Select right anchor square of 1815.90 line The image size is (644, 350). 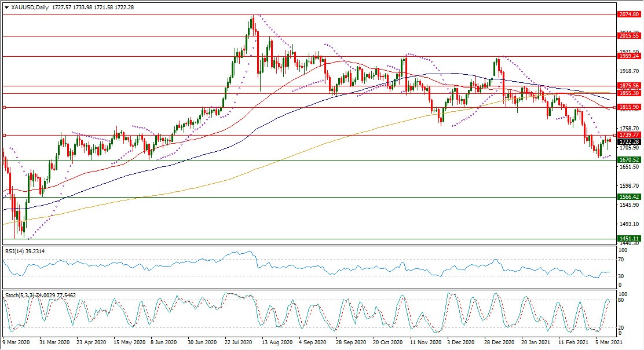click(614, 107)
